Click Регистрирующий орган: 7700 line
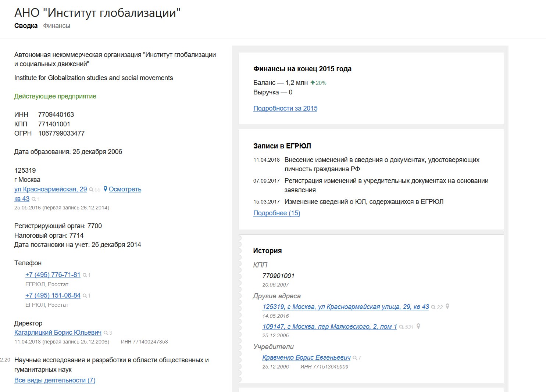Image resolution: width=546 pixels, height=392 pixels. (x=58, y=226)
